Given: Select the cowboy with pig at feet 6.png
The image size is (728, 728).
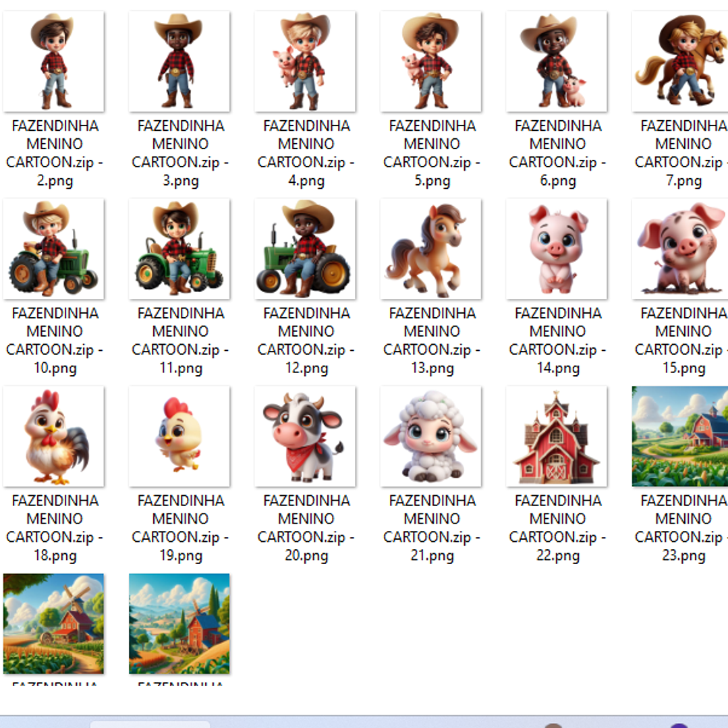Looking at the screenshot, I should [557, 61].
